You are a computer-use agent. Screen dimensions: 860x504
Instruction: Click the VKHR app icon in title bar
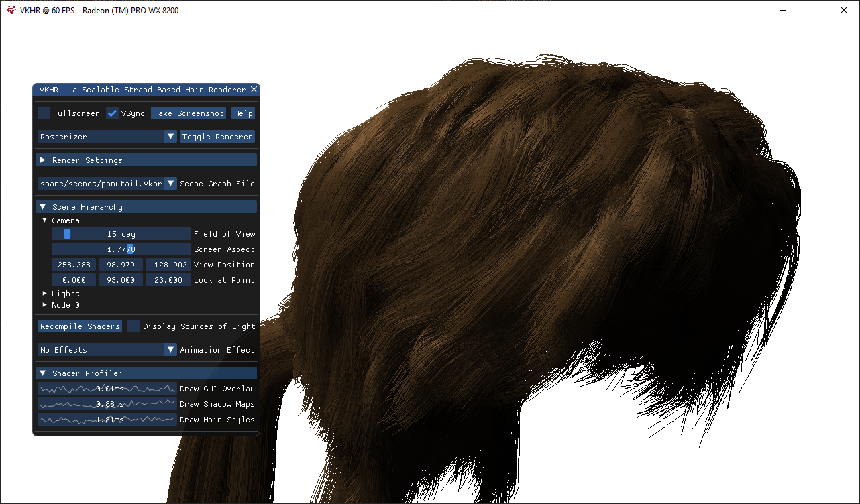click(x=11, y=10)
